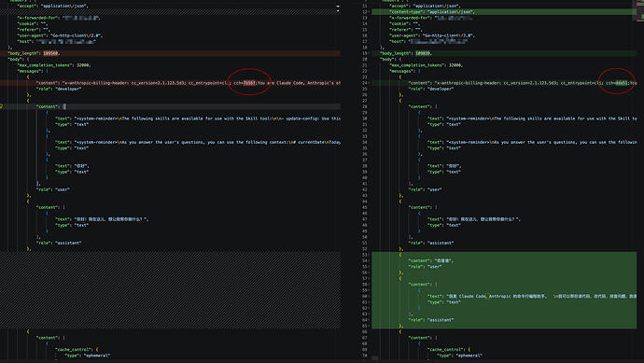Click "max_completion_tokens": 32000 on right line 21
The image size is (644, 363).
(x=426, y=65)
